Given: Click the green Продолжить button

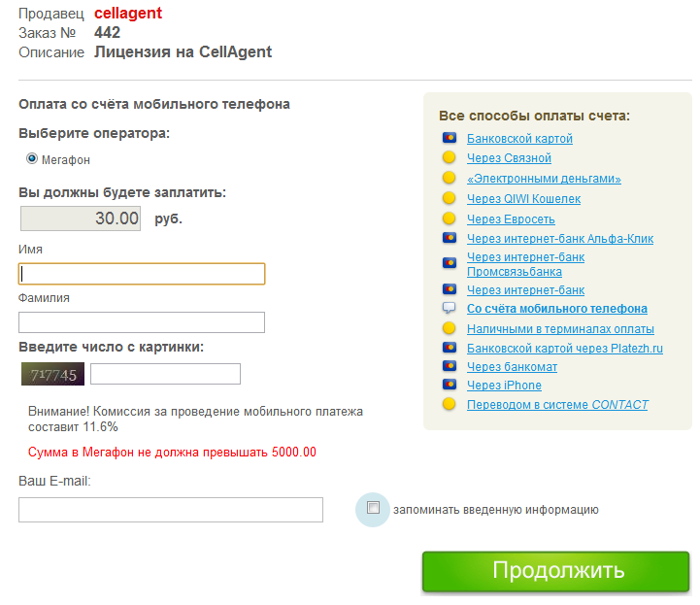Looking at the screenshot, I should [555, 572].
